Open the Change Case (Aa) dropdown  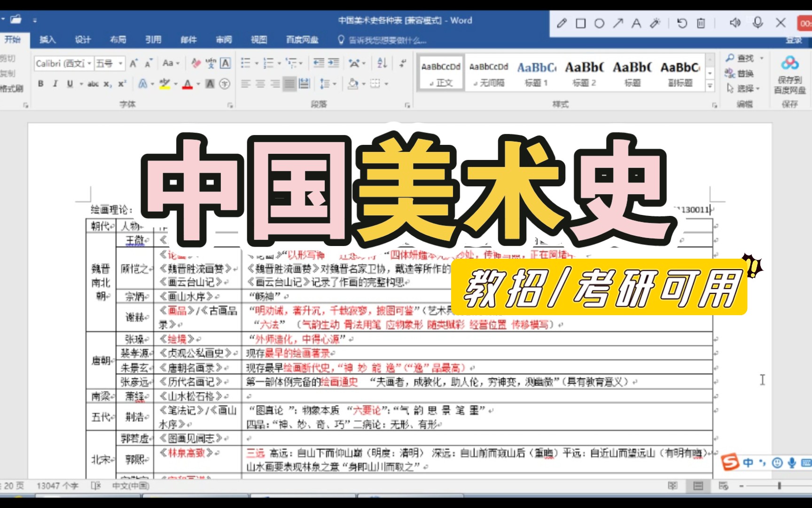[171, 63]
